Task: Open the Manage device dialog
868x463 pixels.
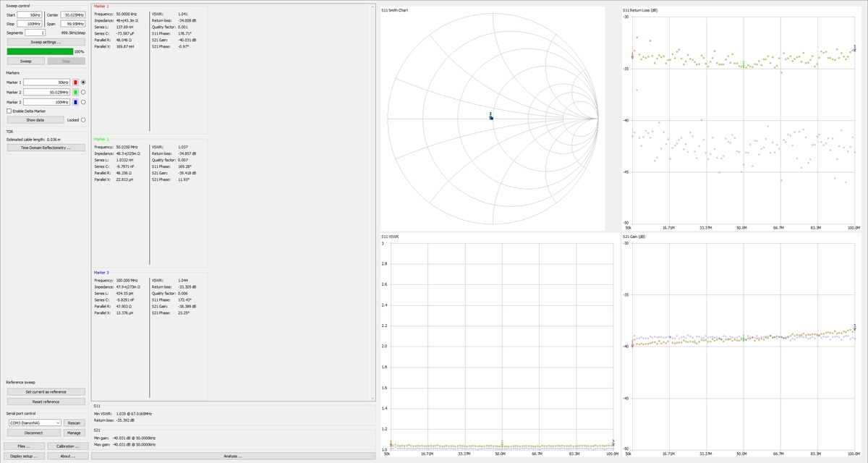Action: click(x=75, y=433)
